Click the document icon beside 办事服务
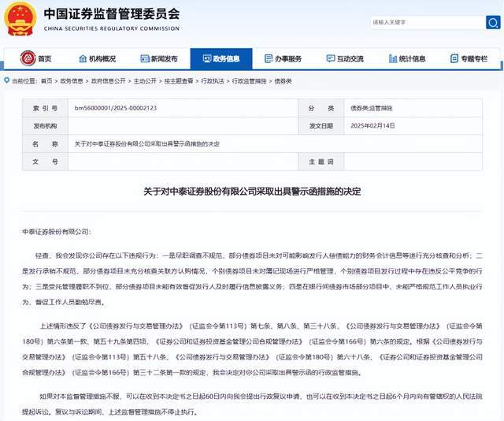 [268, 58]
